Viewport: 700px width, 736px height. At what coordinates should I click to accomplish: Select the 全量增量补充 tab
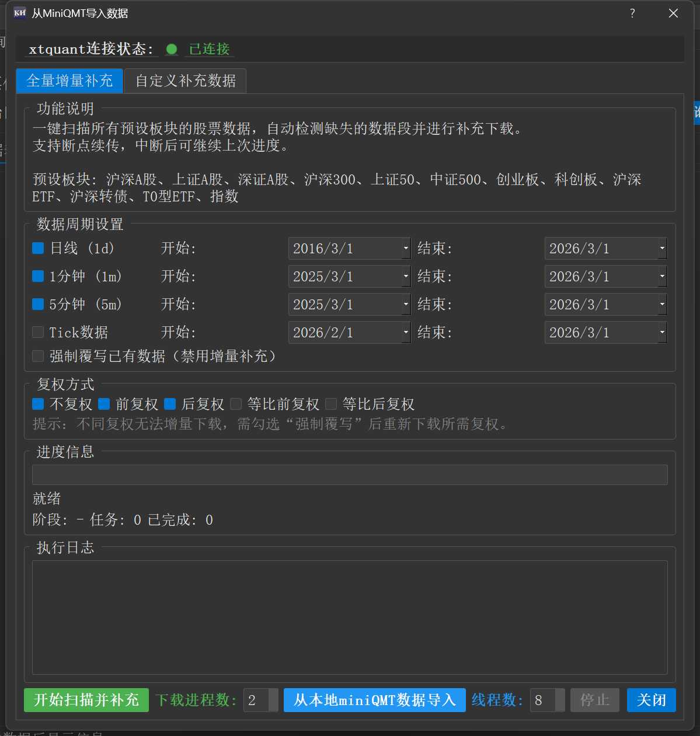click(69, 81)
